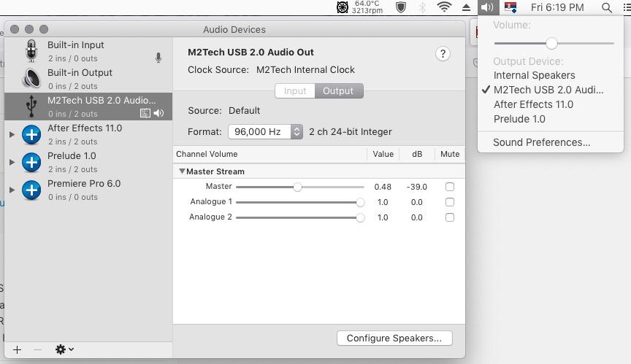Click the dB column header
Viewport: 631px width, 364px height.
[417, 154]
